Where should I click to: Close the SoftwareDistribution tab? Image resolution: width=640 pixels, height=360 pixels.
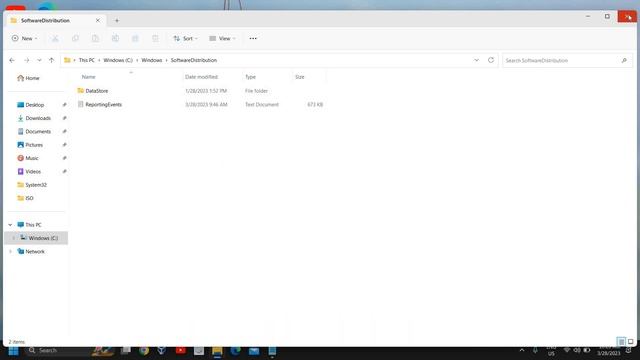[x=98, y=20]
